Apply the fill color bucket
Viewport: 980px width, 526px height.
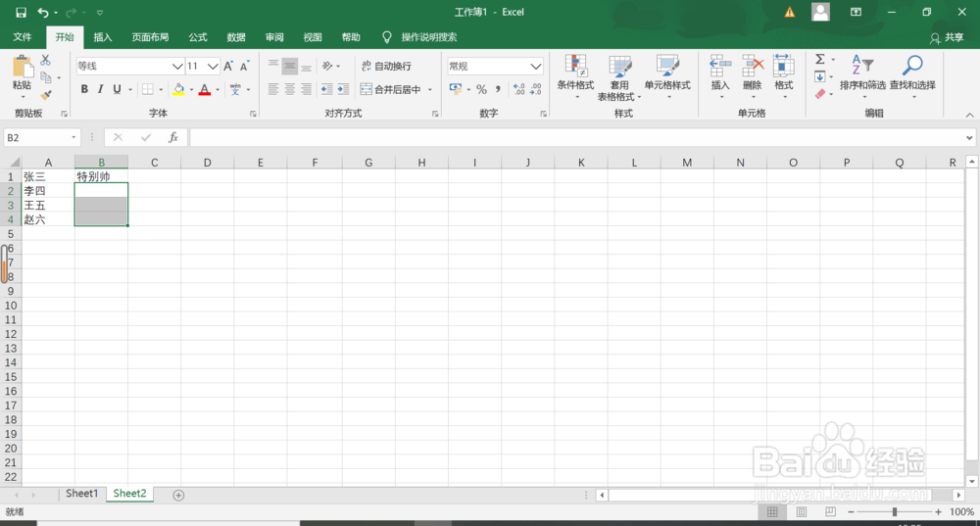pyautogui.click(x=178, y=89)
